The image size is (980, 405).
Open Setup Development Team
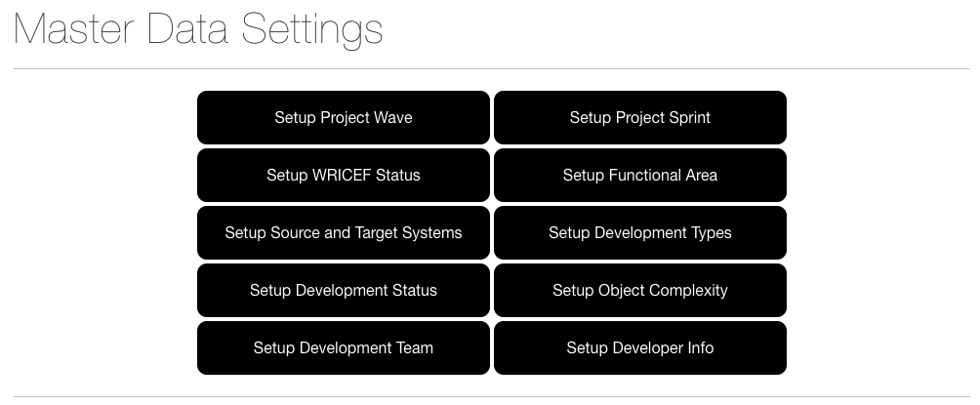[344, 348]
